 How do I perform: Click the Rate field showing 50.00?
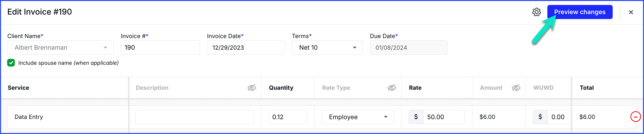[x=444, y=117]
